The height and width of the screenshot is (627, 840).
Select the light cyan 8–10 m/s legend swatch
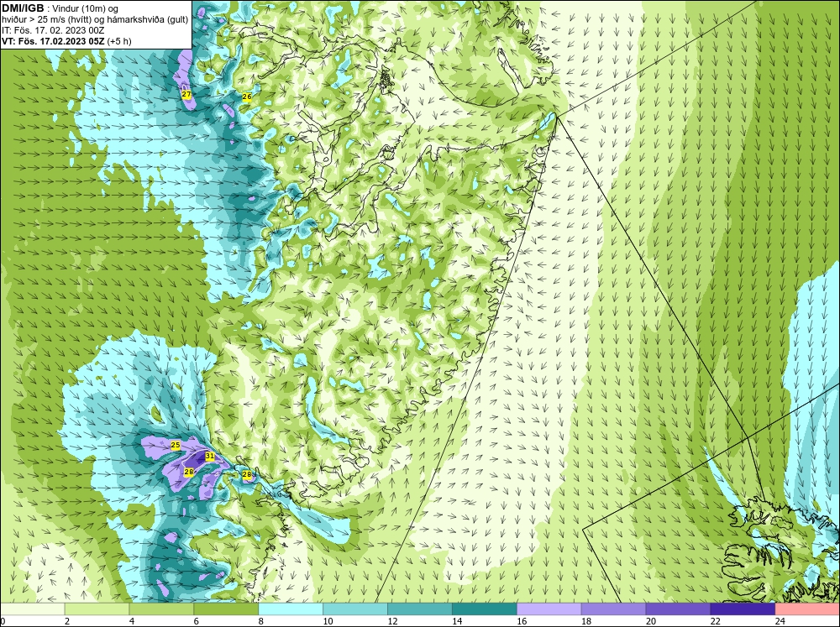point(291,609)
